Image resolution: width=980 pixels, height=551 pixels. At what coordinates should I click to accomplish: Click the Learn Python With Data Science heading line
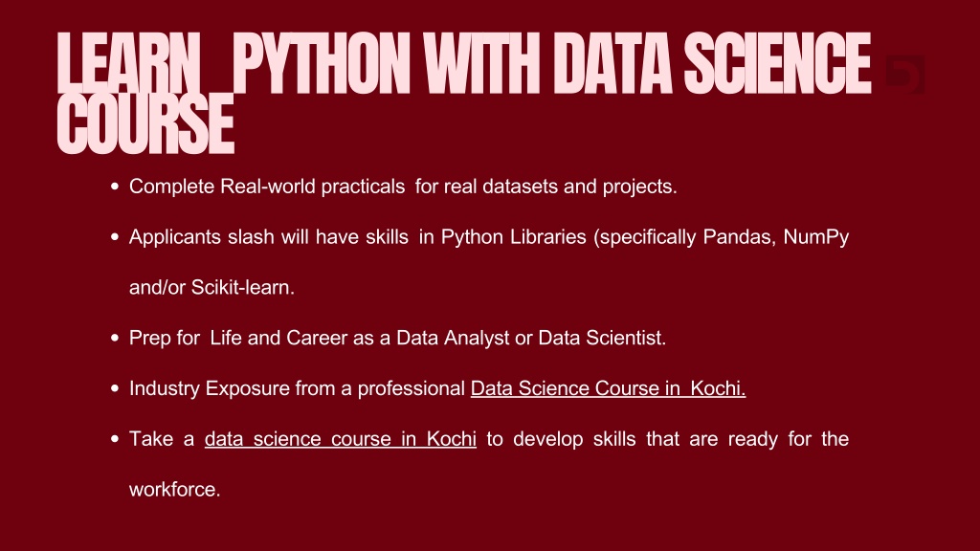coord(463,65)
